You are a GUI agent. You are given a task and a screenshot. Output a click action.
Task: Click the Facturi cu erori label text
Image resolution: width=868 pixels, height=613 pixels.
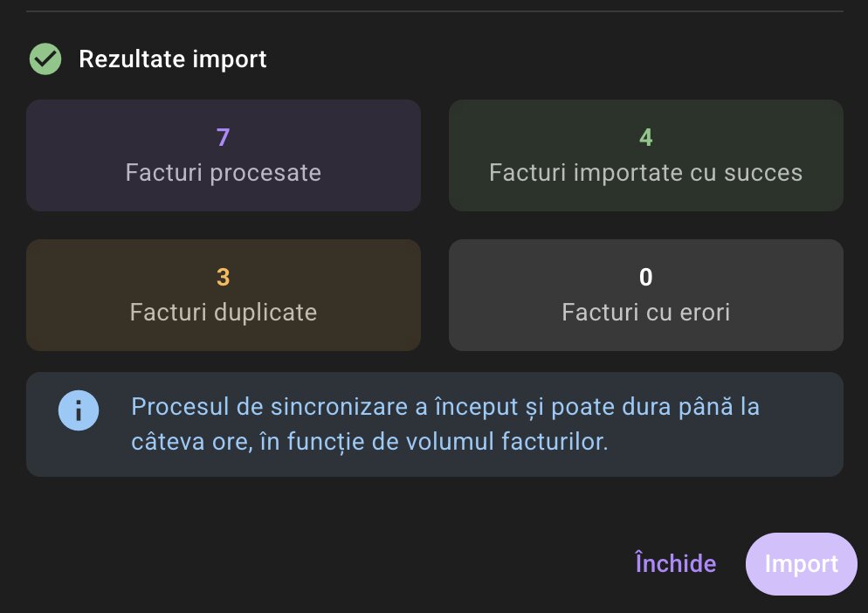pyautogui.click(x=645, y=312)
